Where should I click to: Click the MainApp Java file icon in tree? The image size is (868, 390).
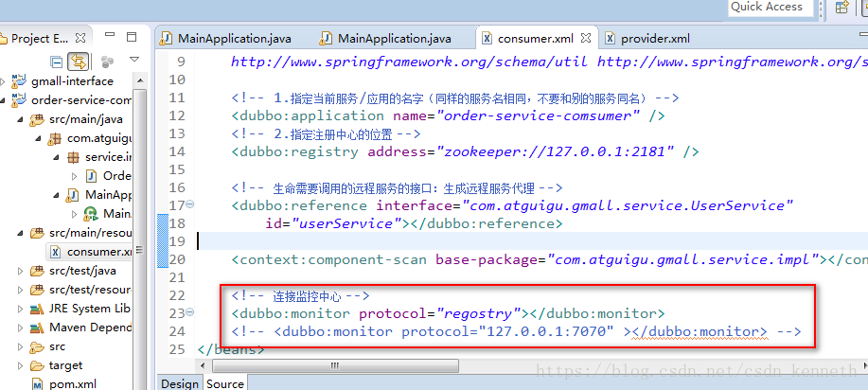tap(73, 195)
